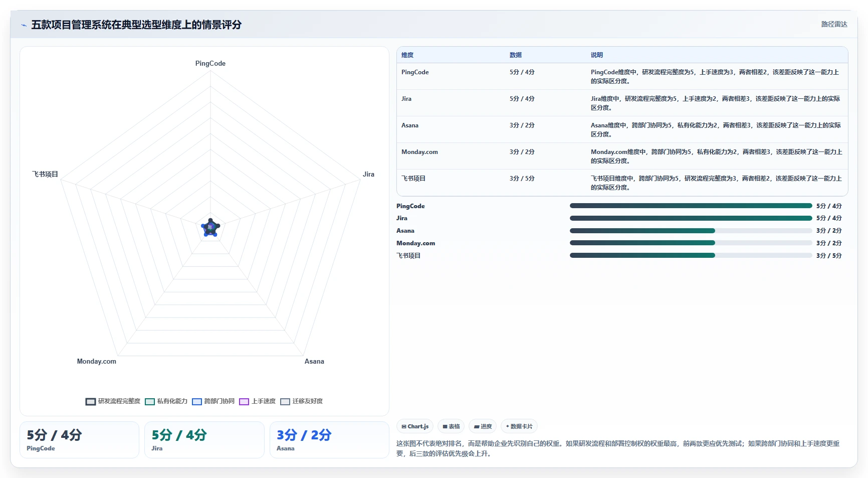Click the icon beside the panel title
The height and width of the screenshot is (478, 868).
[24, 25]
